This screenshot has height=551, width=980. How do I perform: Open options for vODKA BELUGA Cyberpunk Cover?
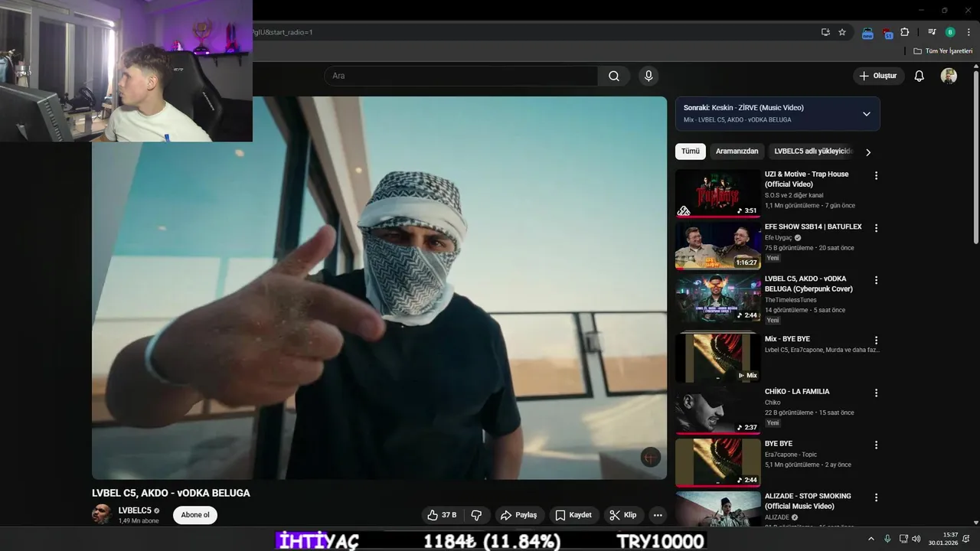[x=876, y=280]
